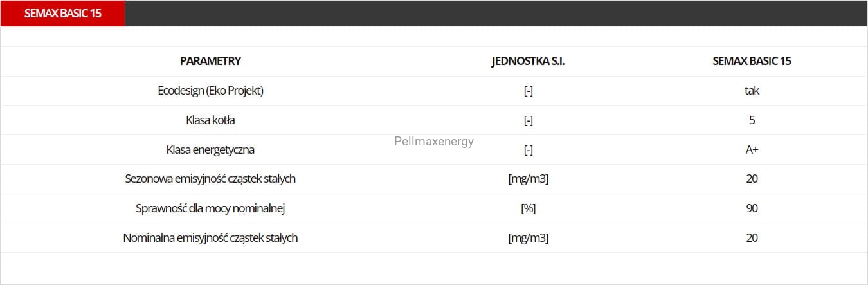
Task: Click the PARAMETRY column header
Action: pos(210,61)
